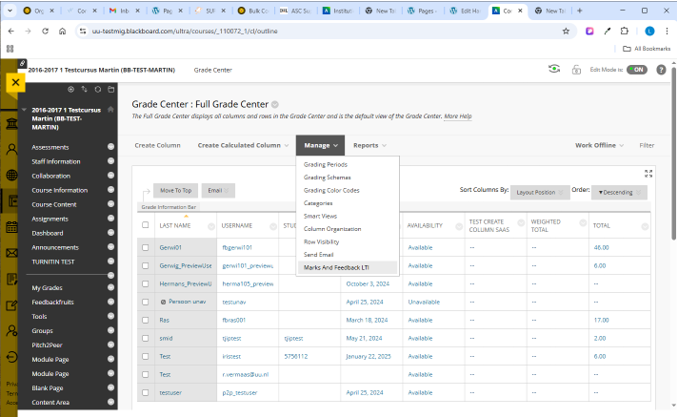Open the Reports dropdown
Viewport: 677px width, 417px height.
coord(370,145)
